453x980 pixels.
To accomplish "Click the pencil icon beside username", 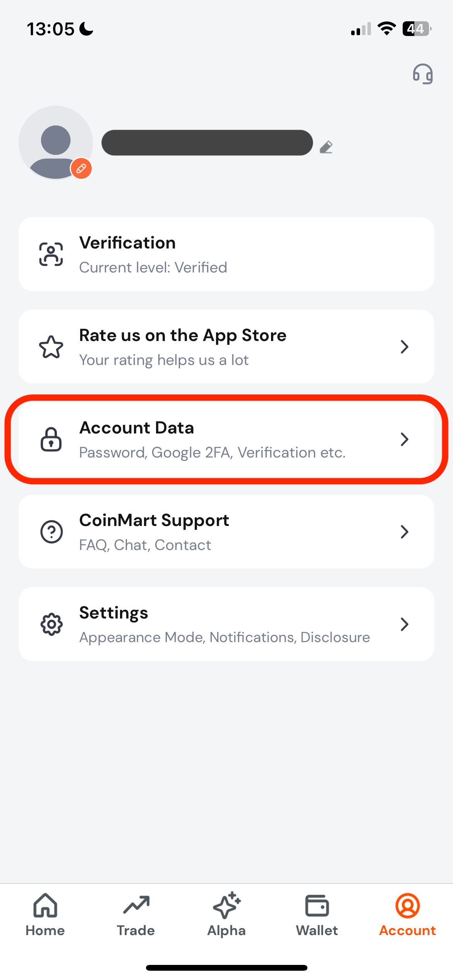I will point(326,147).
